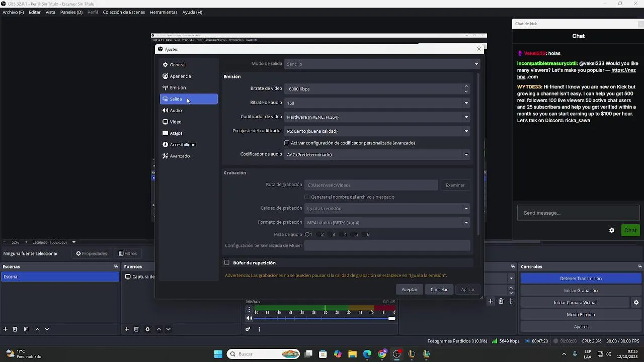Click Send message field in Kick chat
This screenshot has height=362, width=644.
(x=579, y=213)
